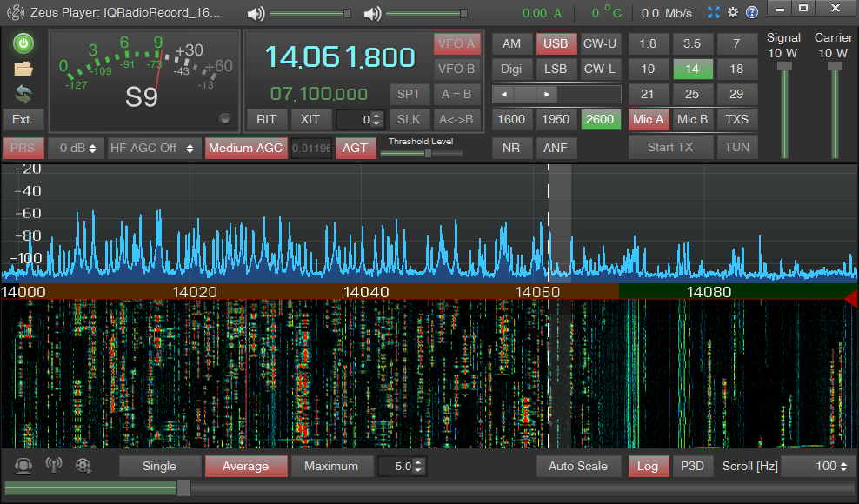Switch to LSB mode
Viewport: 859px width, 504px height.
556,70
